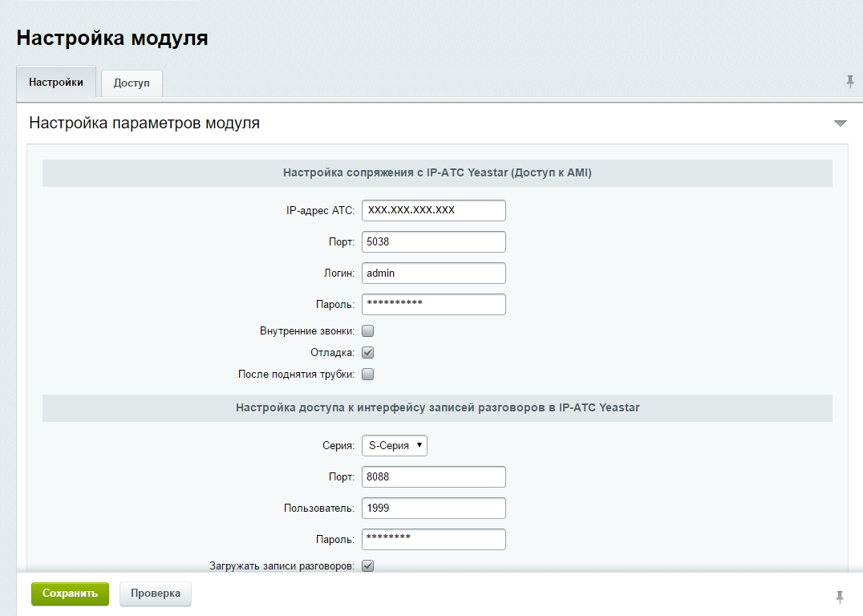Click the IP-адрес АТС input field
Viewport: 863px width, 616px height.
433,210
